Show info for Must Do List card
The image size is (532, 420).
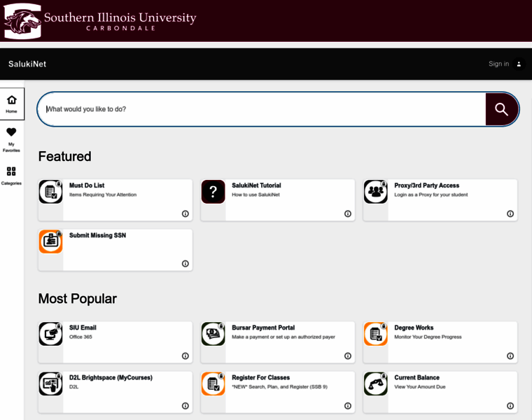[185, 213]
